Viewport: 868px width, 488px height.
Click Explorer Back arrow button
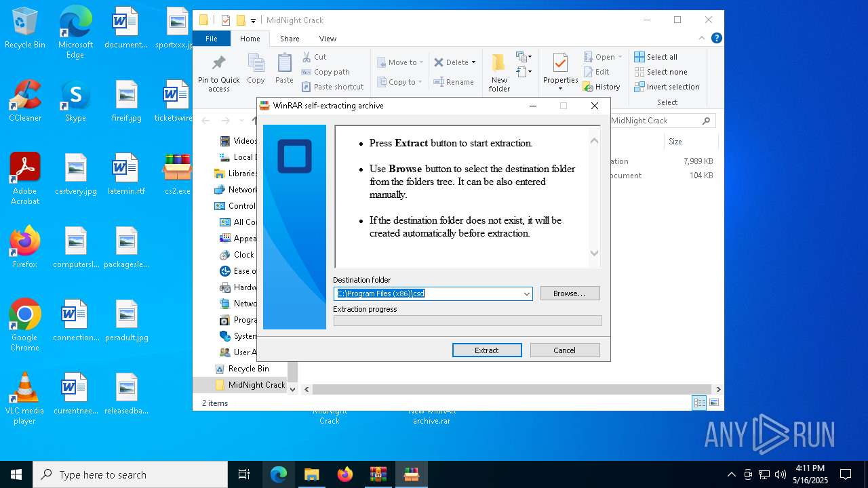[206, 121]
